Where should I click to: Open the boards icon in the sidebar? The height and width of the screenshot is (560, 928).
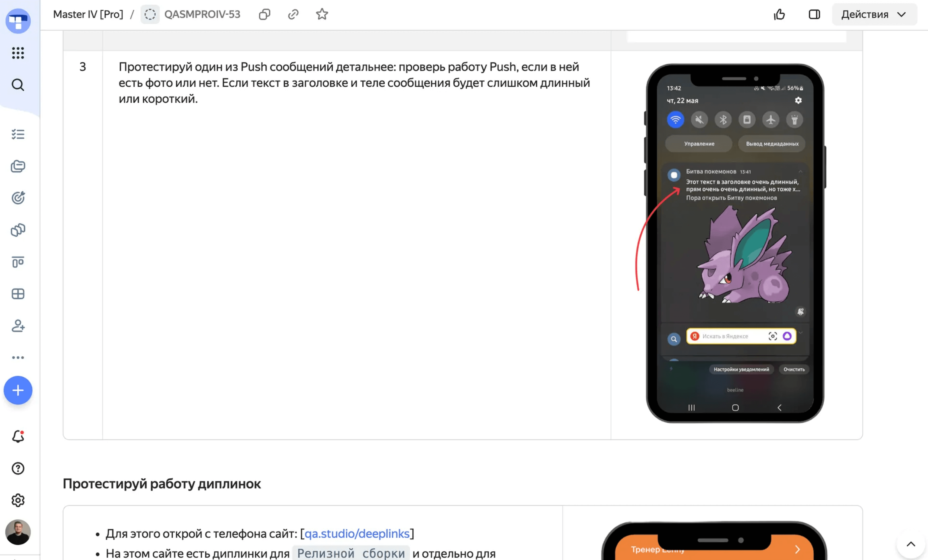click(x=18, y=262)
